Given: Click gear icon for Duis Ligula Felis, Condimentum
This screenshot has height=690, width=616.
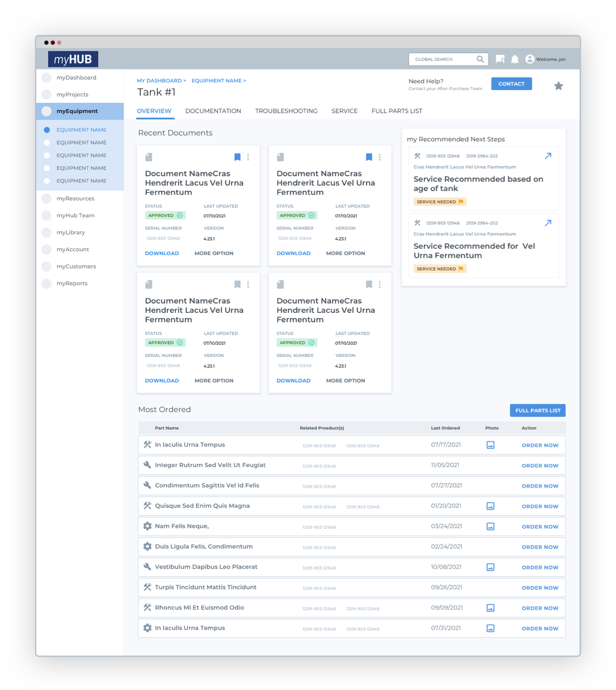Looking at the screenshot, I should click(147, 546).
